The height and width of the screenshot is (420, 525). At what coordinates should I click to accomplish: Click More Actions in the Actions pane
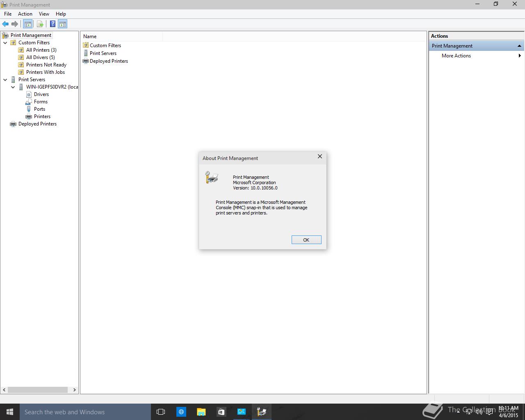[x=456, y=56]
